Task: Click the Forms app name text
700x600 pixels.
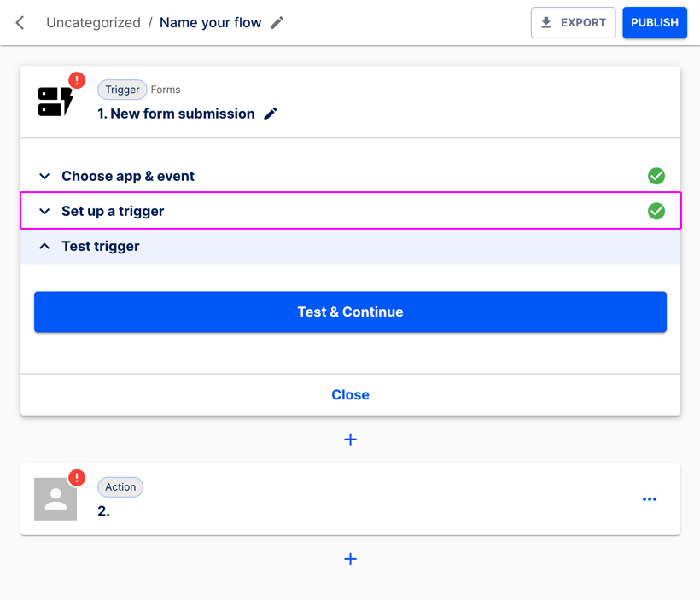Action: (x=166, y=90)
